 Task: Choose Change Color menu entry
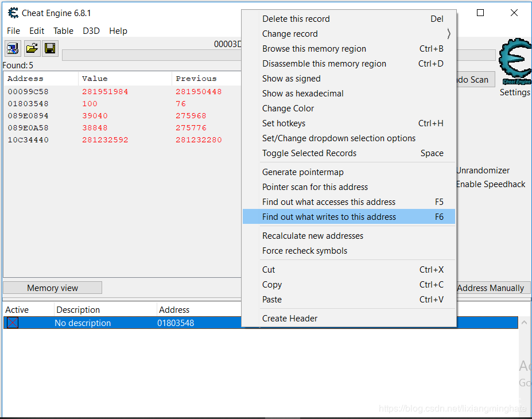(x=349, y=108)
